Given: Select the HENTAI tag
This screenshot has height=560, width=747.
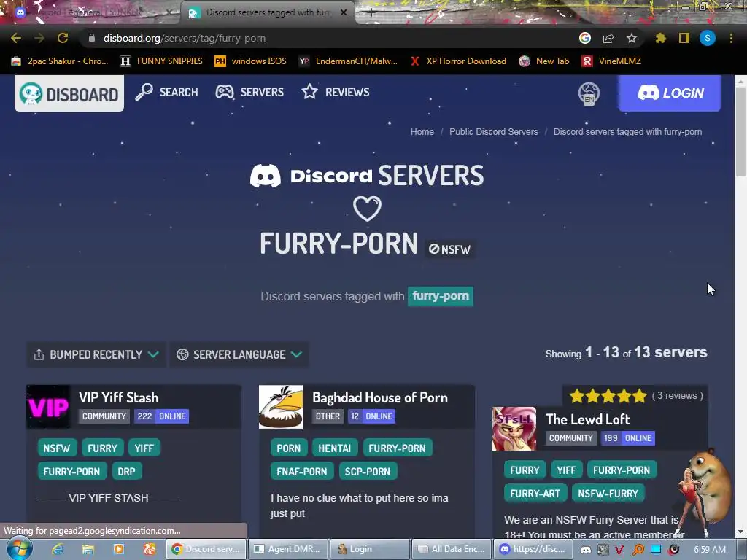Looking at the screenshot, I should click(x=334, y=448).
